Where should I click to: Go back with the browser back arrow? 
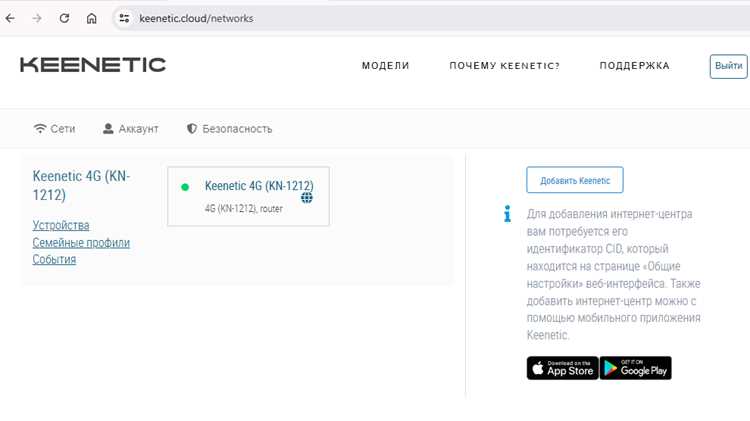click(10, 19)
